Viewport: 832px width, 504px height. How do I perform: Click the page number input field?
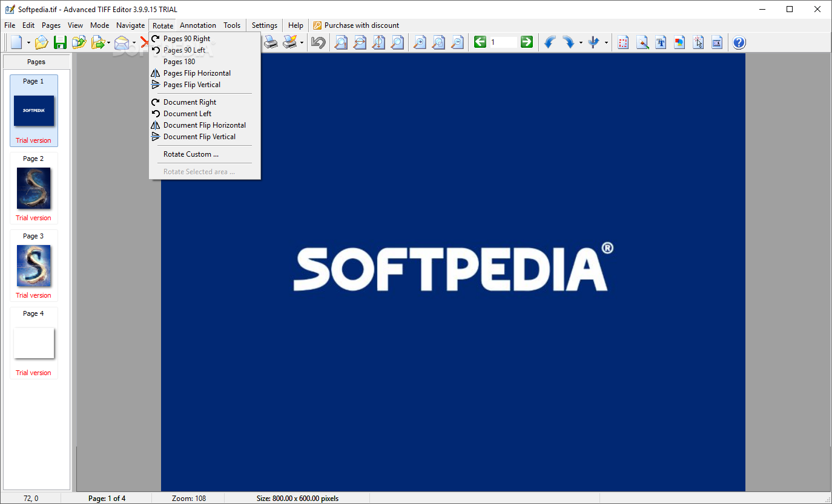(503, 42)
